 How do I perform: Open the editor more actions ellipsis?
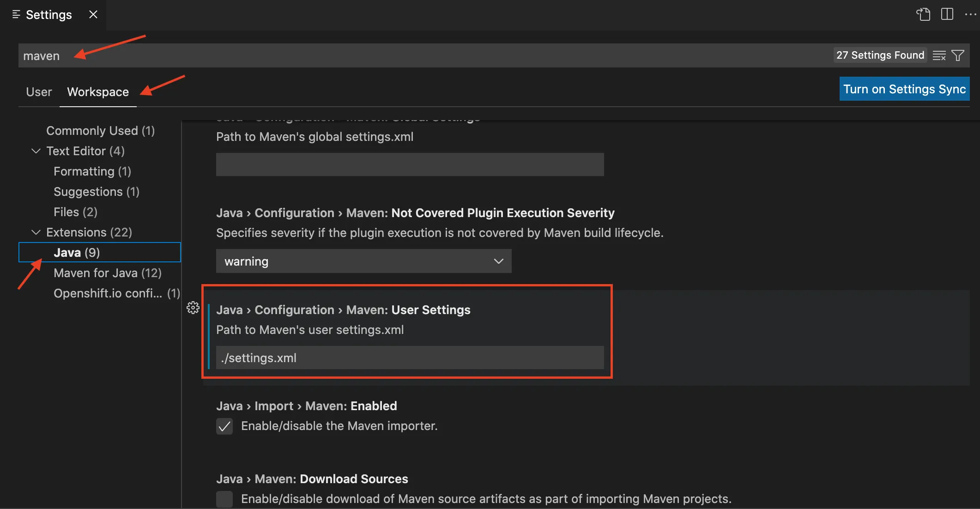(970, 14)
